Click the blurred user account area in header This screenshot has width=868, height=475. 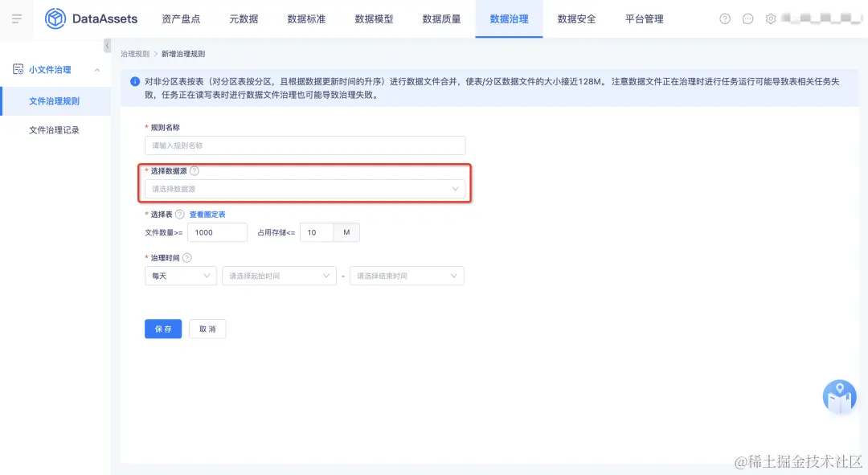coord(821,18)
